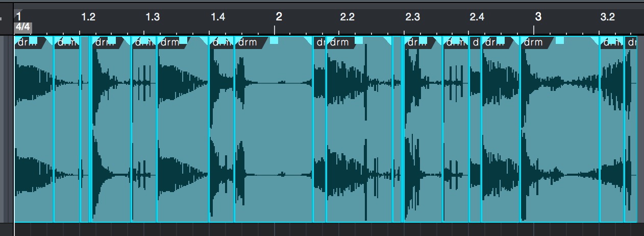644x236 pixels.
Task: Click fade-out handle of slice spanning bar 2
Action: pyautogui.click(x=308, y=40)
